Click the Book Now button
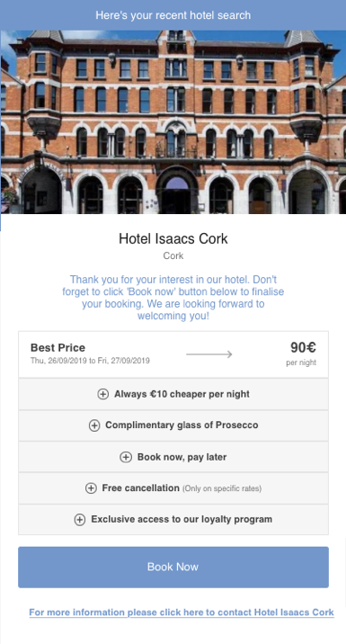Viewport: 346px width, 644px height. tap(173, 567)
